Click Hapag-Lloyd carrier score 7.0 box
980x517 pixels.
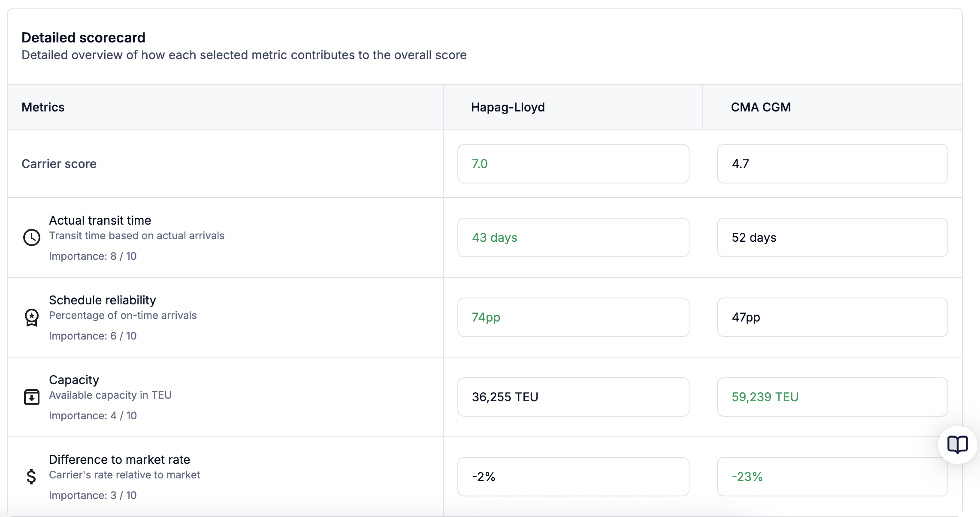(573, 164)
